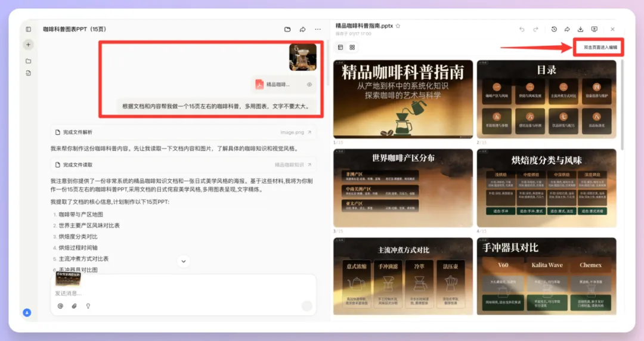Select the 世界咖啡产区分布 slide thumbnail
Screen dimensions: 644x341
403,188
